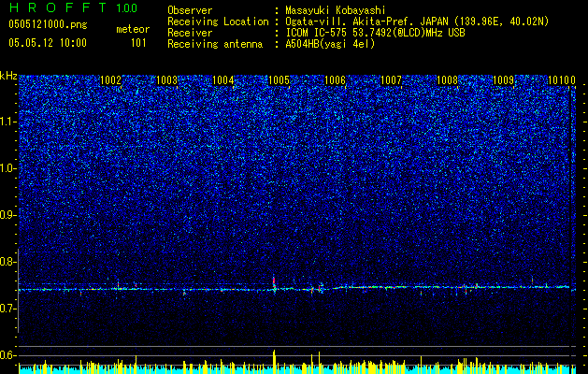This screenshot has width=588, height=374.
Task: Click the 1003 time marker
Action: pyautogui.click(x=167, y=80)
